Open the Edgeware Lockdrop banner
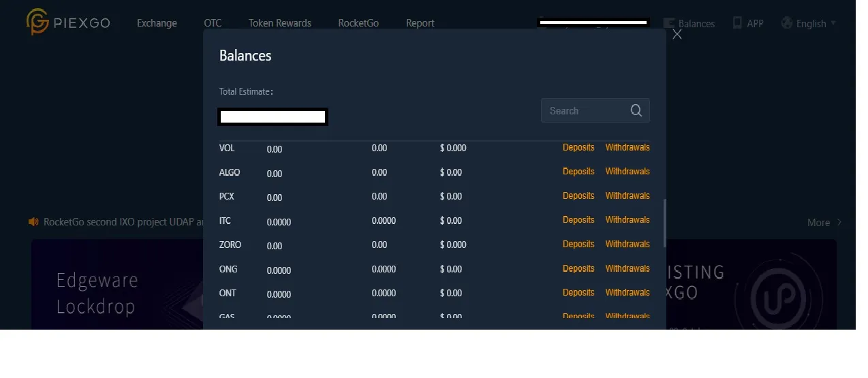Screen dimensions: 868x378 (x=117, y=284)
